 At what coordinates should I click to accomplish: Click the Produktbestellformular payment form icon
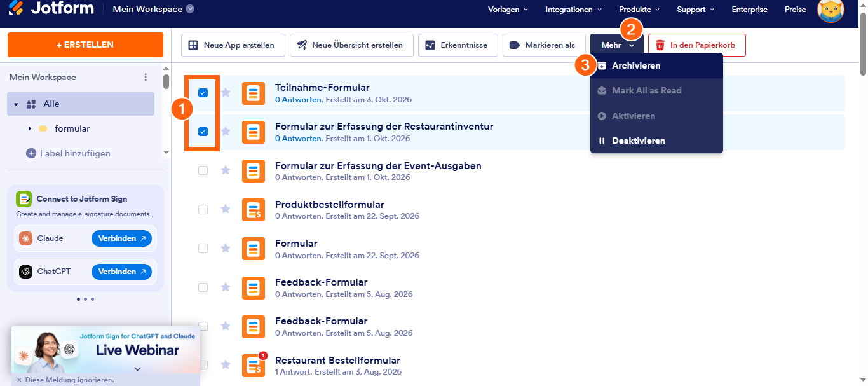pos(254,209)
